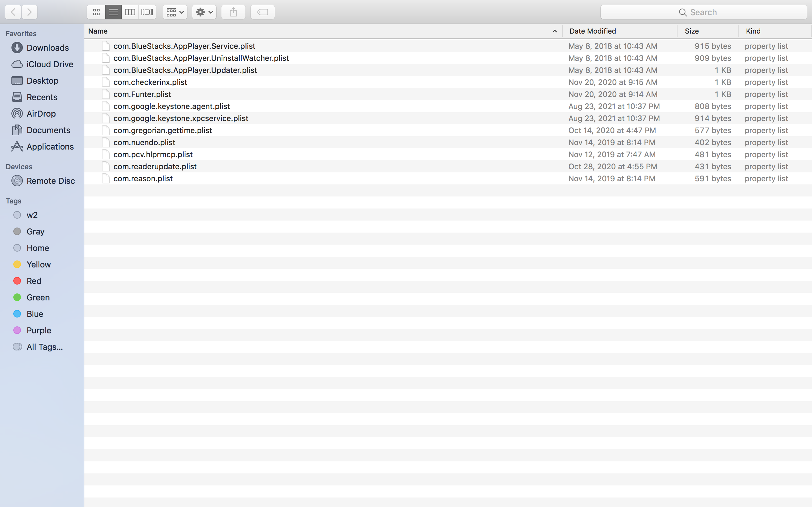Switch to gallery view
This screenshot has width=812, height=507.
point(147,12)
